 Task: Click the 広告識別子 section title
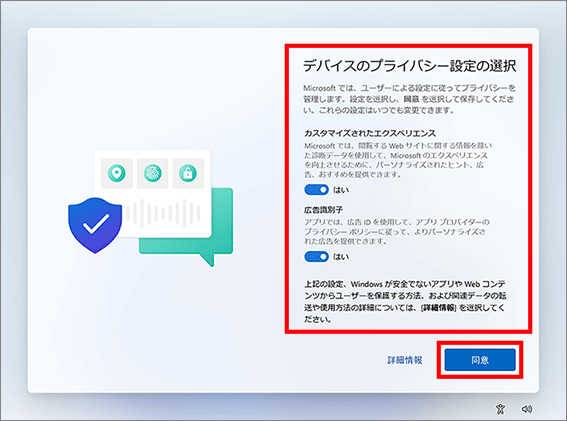[x=323, y=210]
